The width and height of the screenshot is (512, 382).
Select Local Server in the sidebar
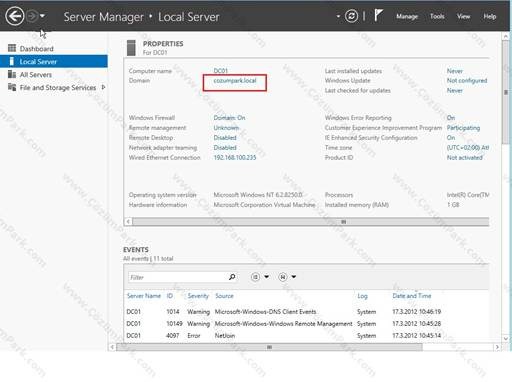[x=54, y=62]
